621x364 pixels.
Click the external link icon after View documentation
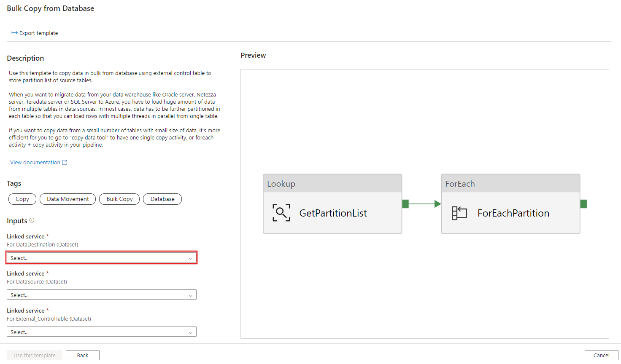(x=65, y=162)
